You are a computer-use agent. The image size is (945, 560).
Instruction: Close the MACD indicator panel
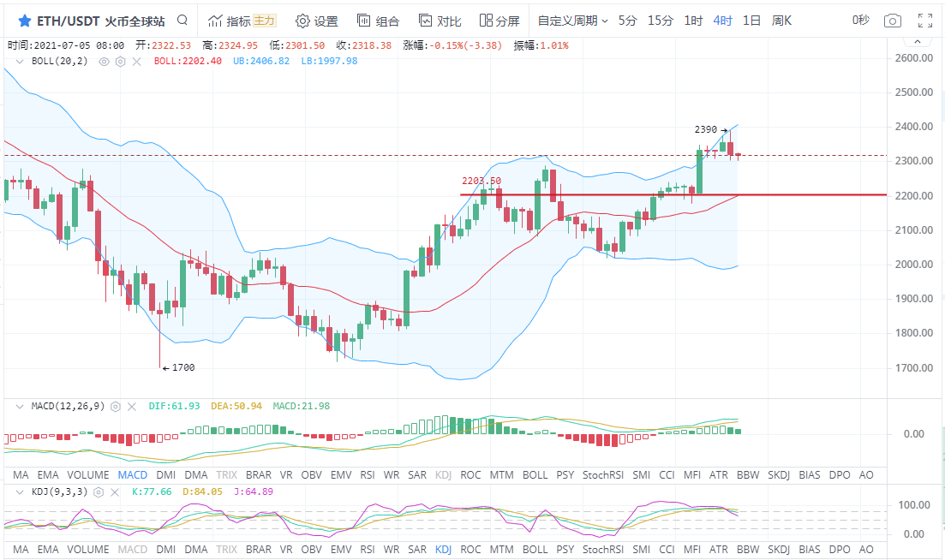(132, 407)
